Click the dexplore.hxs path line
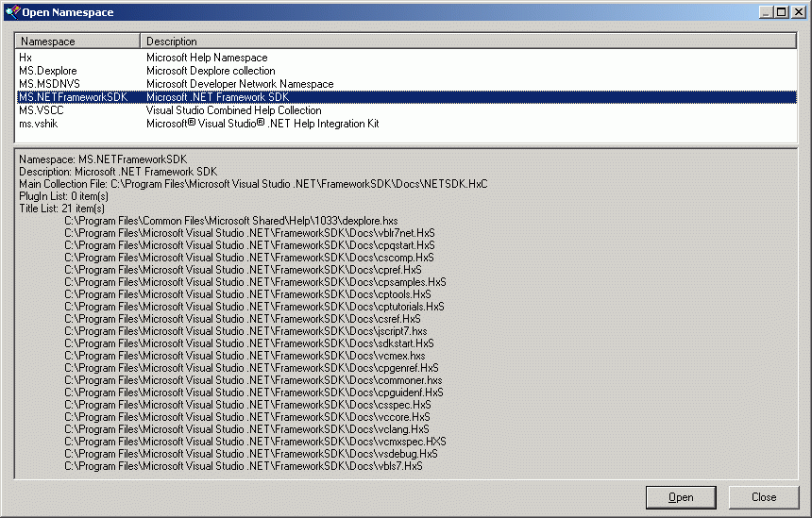 231,221
